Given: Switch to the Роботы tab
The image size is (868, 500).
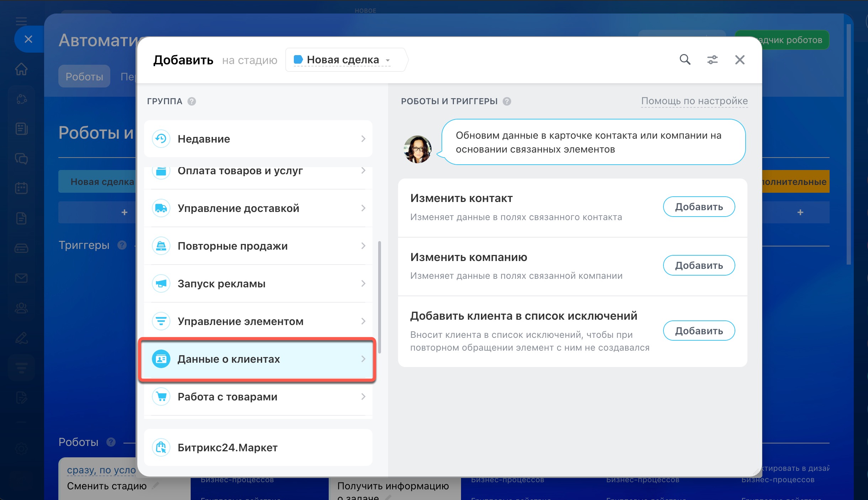Looking at the screenshot, I should pyautogui.click(x=84, y=76).
